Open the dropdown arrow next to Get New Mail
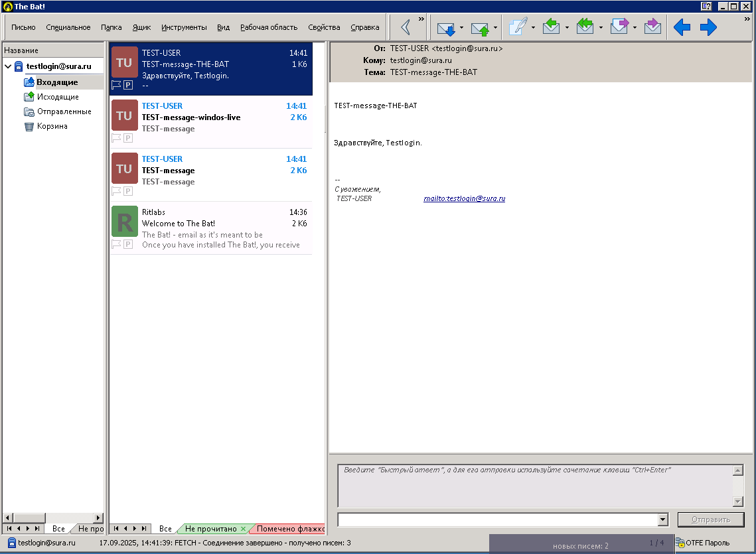The width and height of the screenshot is (756, 554). click(461, 28)
